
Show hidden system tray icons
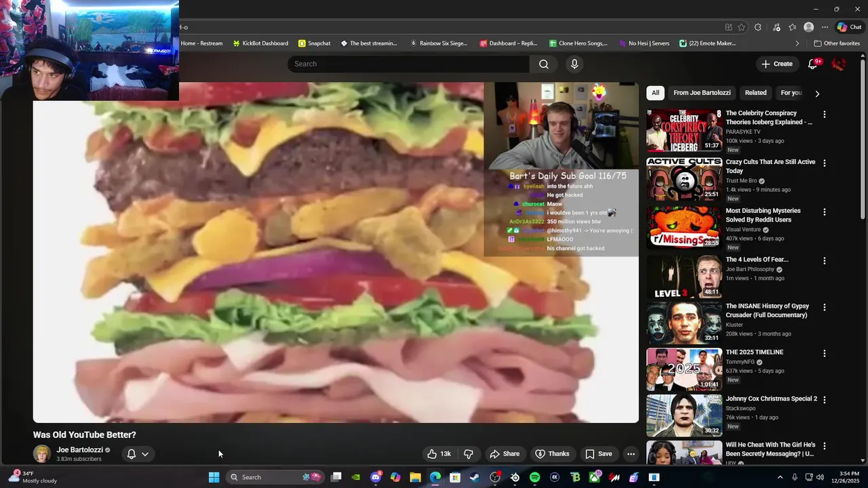[x=780, y=477]
